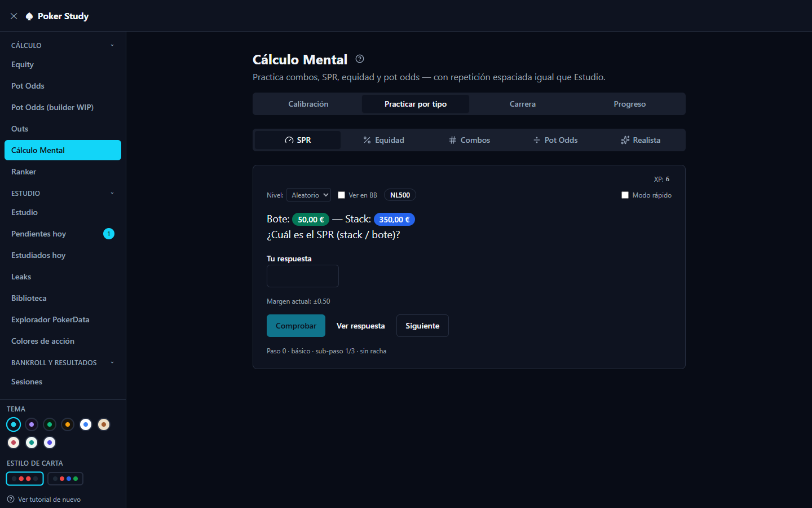Open the help icon beside Cálculo Mental

[360, 59]
